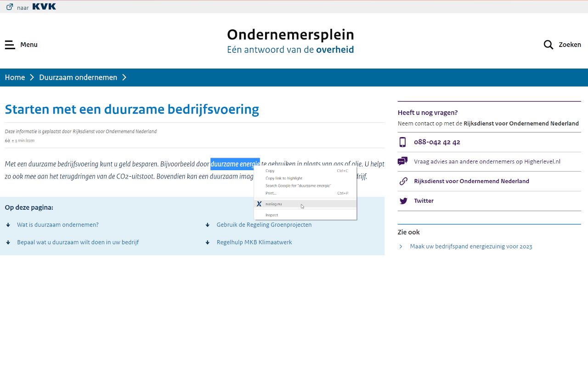The height and width of the screenshot is (368, 588).
Task: Choose 'Copy' in the context menu
Action: click(x=305, y=171)
